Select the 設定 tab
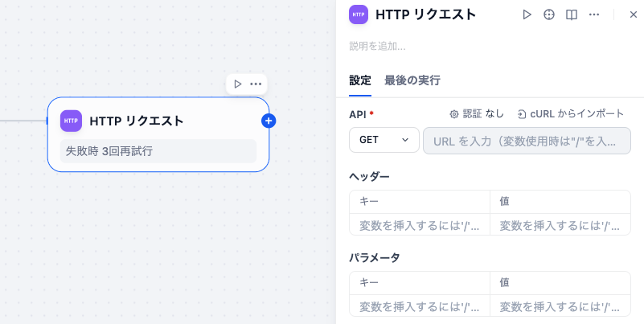The height and width of the screenshot is (324, 644). (360, 80)
